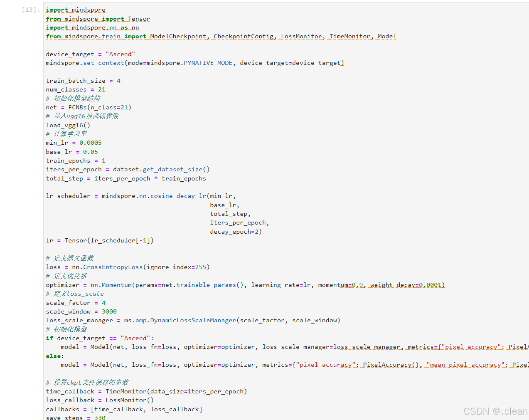
Task: Click "from mindspore import Tensor" line
Action: pyautogui.click(x=98, y=19)
